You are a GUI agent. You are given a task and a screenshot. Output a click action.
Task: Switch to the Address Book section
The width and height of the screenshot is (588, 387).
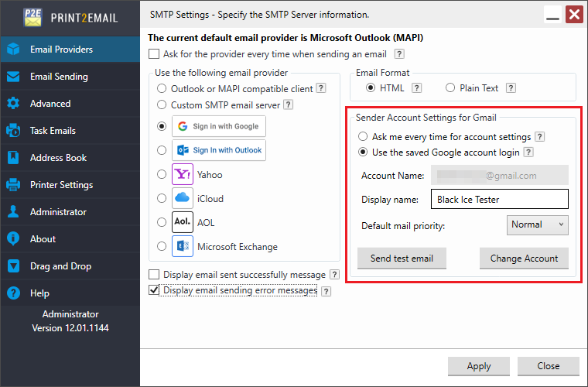[x=70, y=157]
